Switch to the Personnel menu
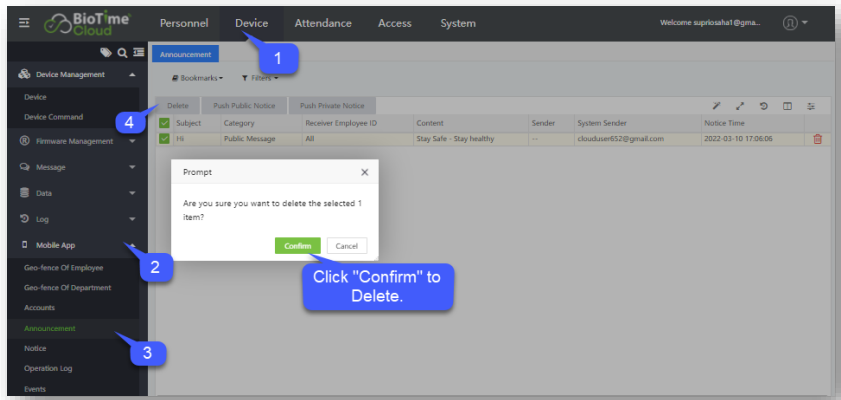Screen dimensions: 841x400 click(x=186, y=23)
